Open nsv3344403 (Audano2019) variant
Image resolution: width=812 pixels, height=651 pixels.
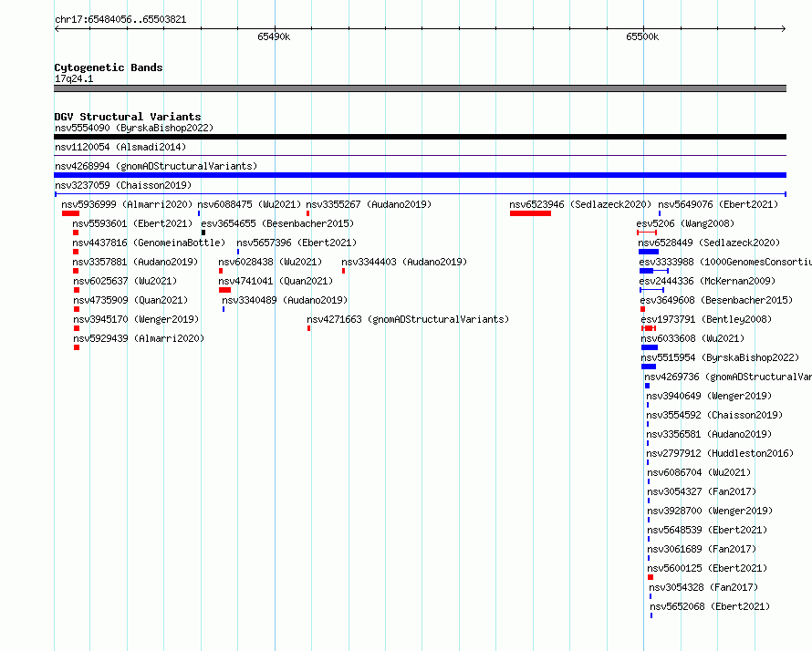(404, 262)
